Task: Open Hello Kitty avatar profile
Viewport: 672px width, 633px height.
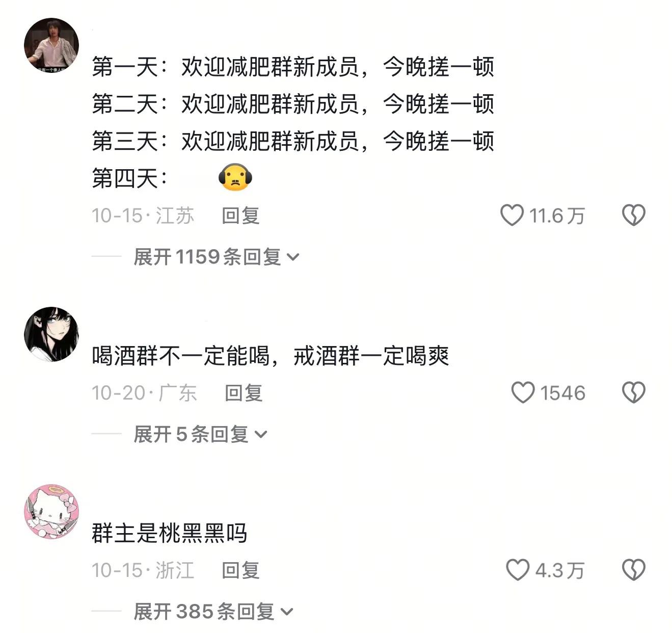Action: tap(51, 511)
